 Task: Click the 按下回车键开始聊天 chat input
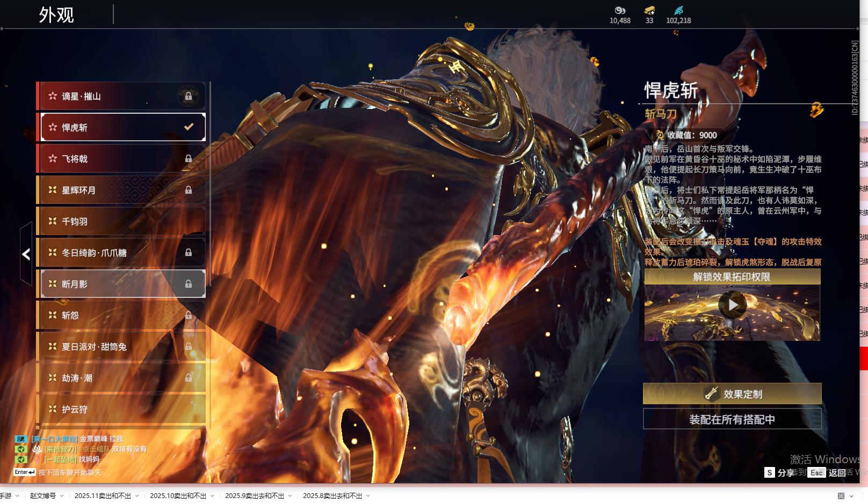pos(70,472)
